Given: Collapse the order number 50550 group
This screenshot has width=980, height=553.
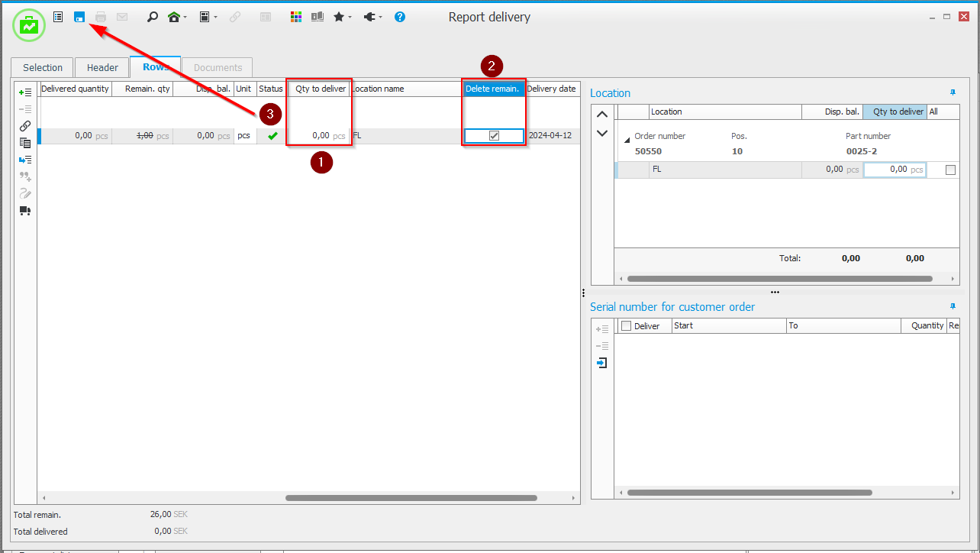Looking at the screenshot, I should tap(627, 140).
